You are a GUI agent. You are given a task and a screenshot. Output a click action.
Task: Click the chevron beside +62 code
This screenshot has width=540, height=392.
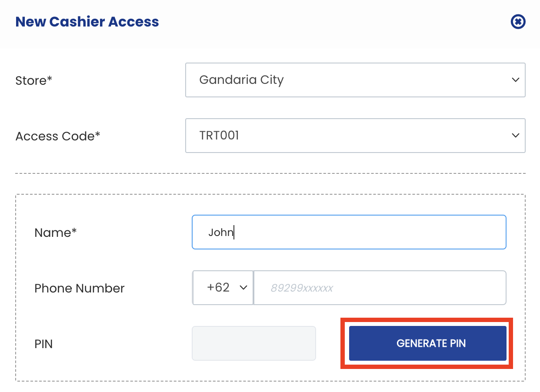(243, 288)
